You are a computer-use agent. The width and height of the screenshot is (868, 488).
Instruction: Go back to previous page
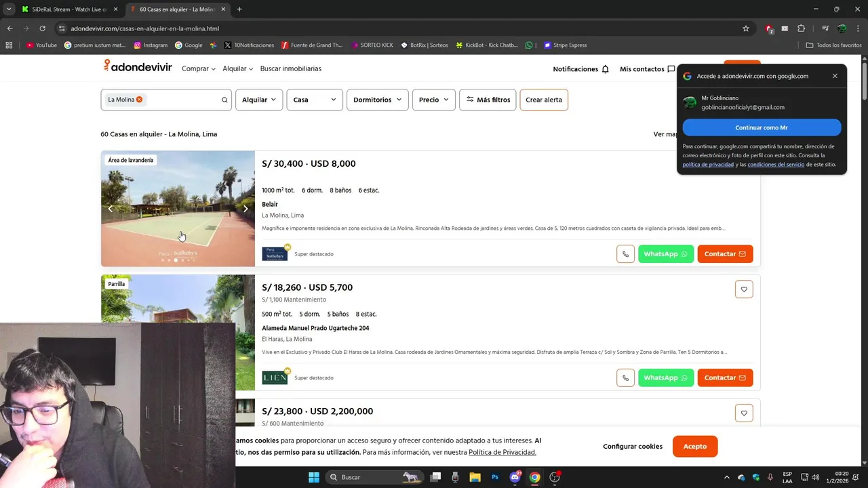point(10,28)
